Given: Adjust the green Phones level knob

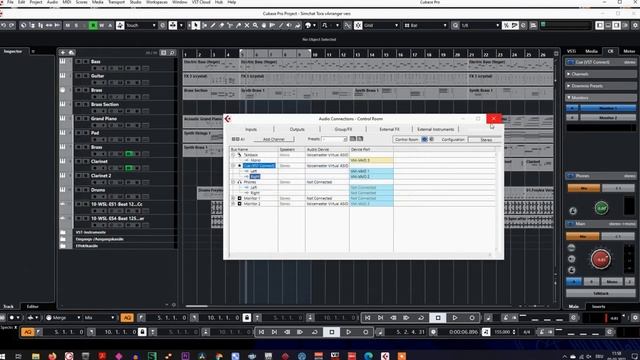Looking at the screenshot, I should click(x=601, y=208).
